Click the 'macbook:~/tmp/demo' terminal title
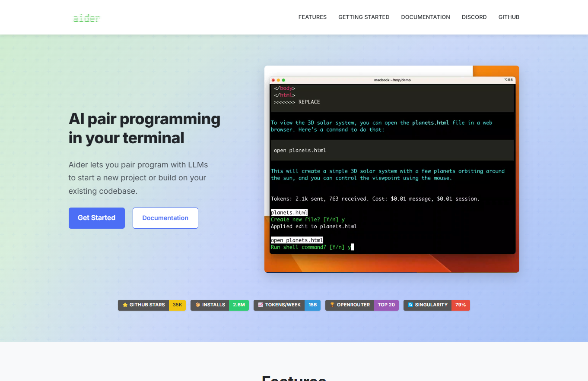This screenshot has height=381, width=588. pos(392,80)
